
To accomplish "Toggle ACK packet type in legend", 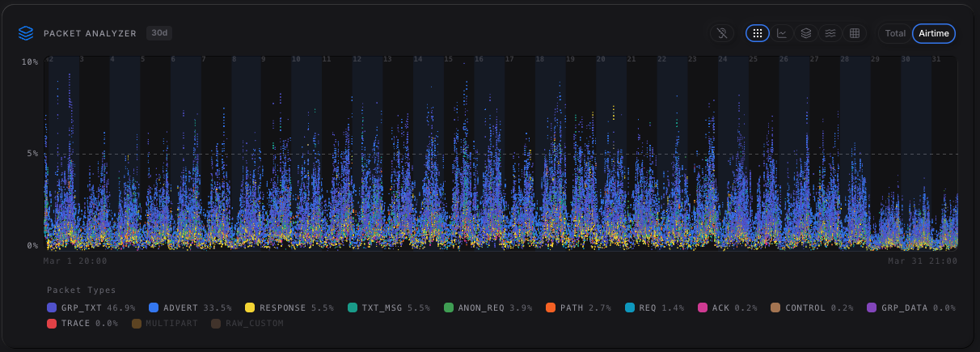I will coord(728,307).
